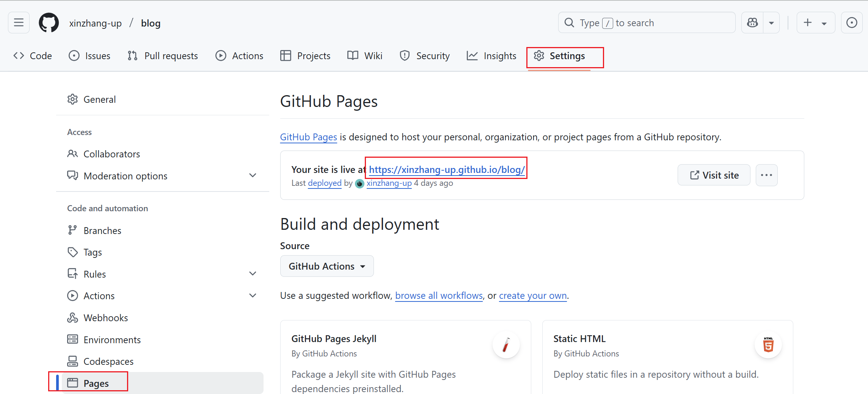Viewport: 868px width, 394px height.
Task: Go to GitHub home via Octocat logo
Action: [49, 23]
